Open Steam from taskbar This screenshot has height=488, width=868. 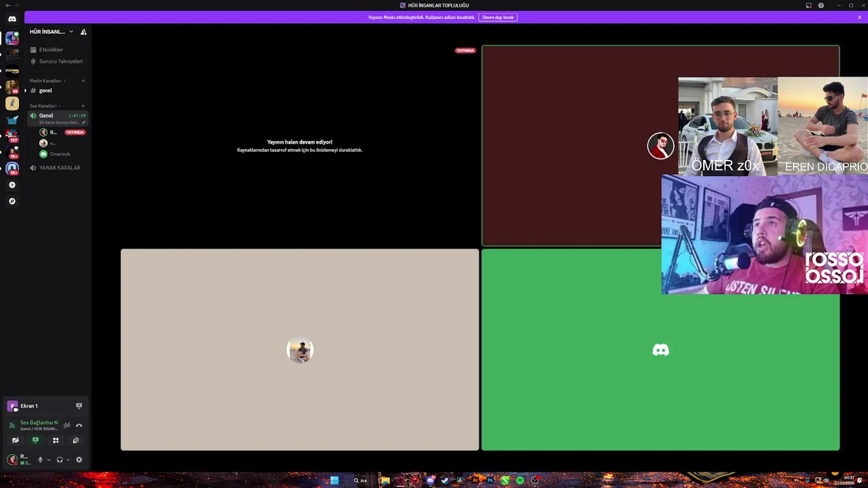tap(445, 481)
